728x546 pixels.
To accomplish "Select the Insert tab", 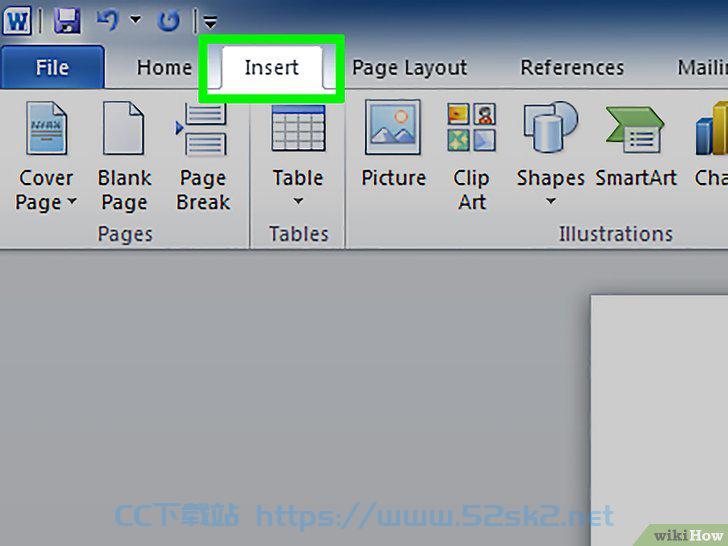I will [x=272, y=68].
